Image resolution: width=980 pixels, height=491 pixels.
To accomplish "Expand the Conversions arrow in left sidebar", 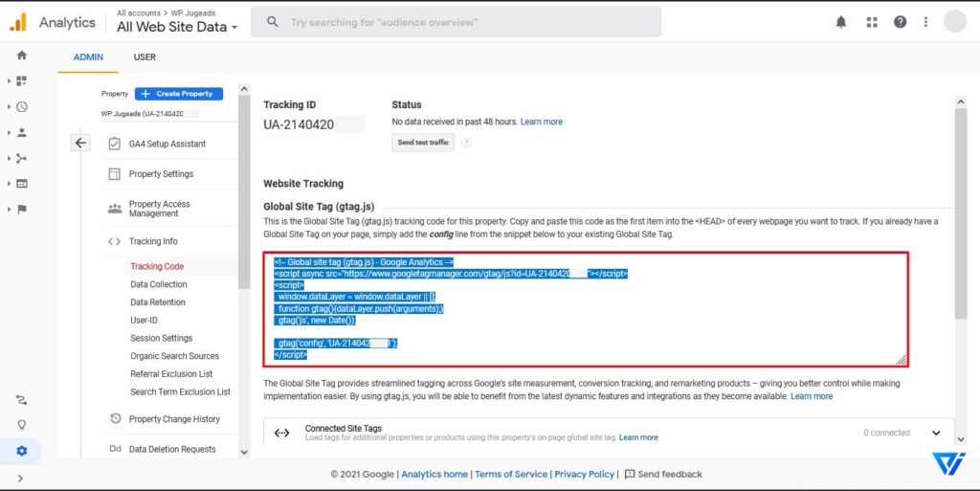I will pos(9,210).
